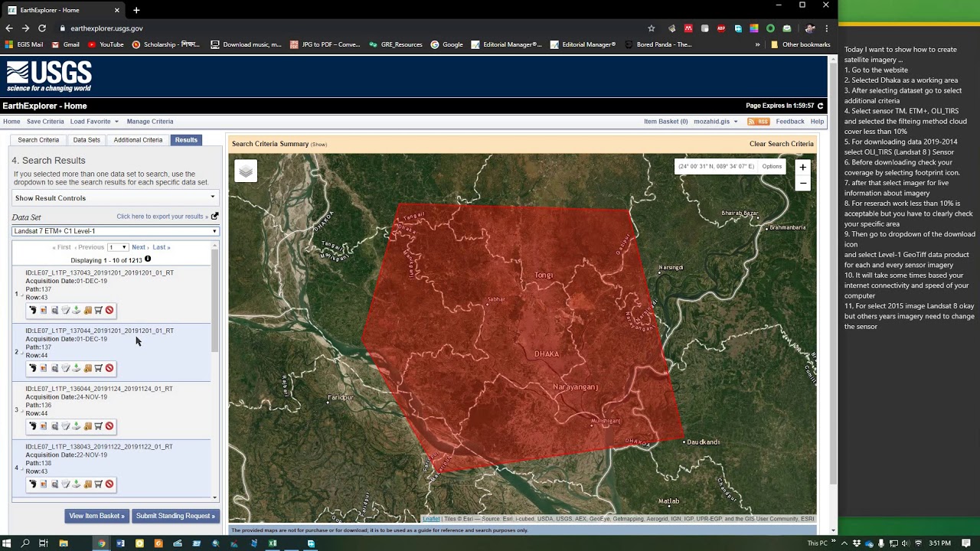This screenshot has height=551, width=980.
Task: Open the Feedback link
Action: [790, 122]
